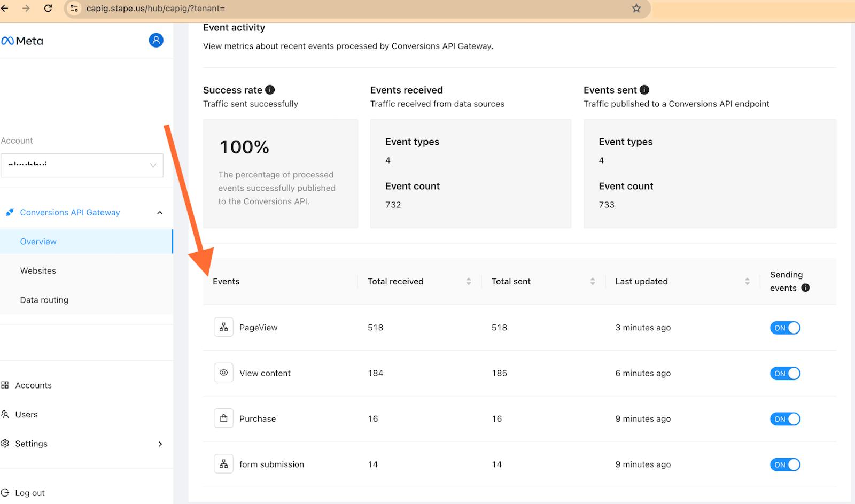Click View content total sent 185
The height and width of the screenshot is (504, 855).
click(x=499, y=373)
